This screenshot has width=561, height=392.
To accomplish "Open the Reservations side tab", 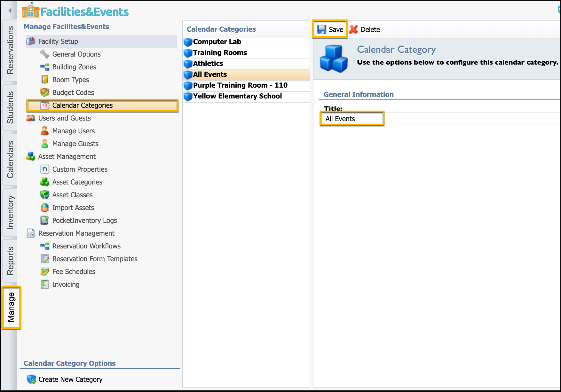I will pyautogui.click(x=10, y=50).
